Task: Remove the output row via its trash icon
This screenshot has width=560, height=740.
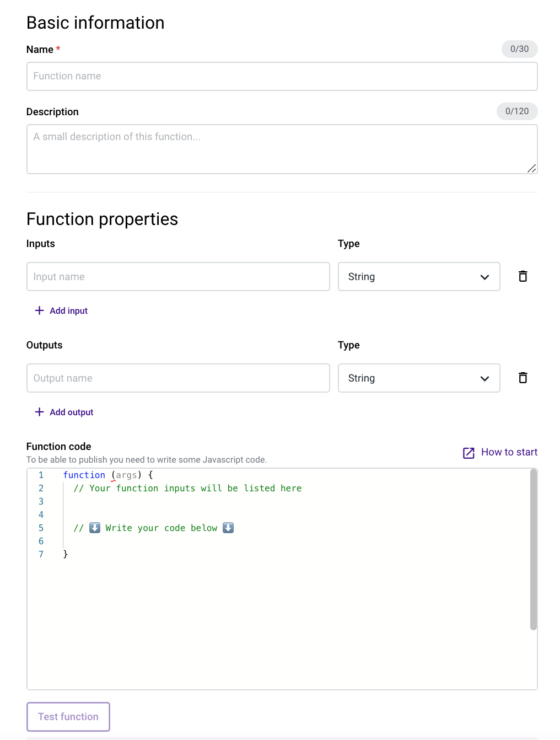Action: pyautogui.click(x=523, y=378)
